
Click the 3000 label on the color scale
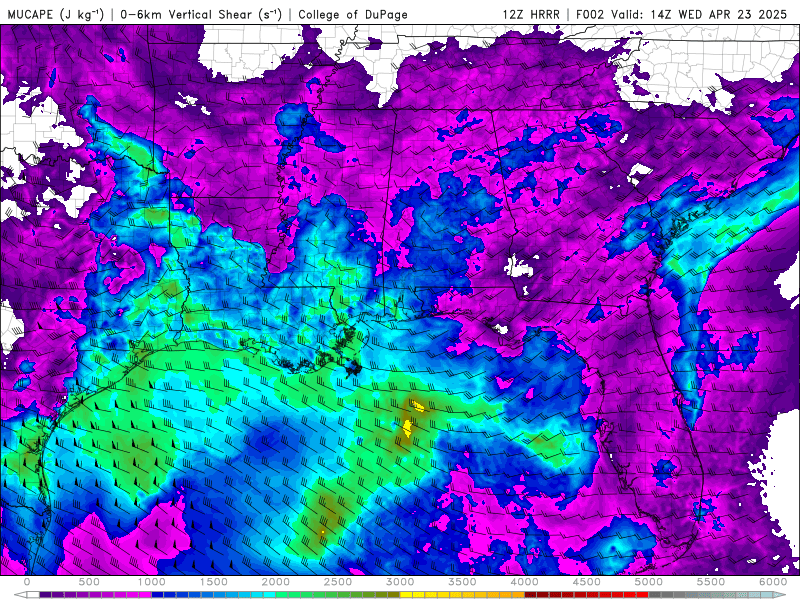point(400,582)
